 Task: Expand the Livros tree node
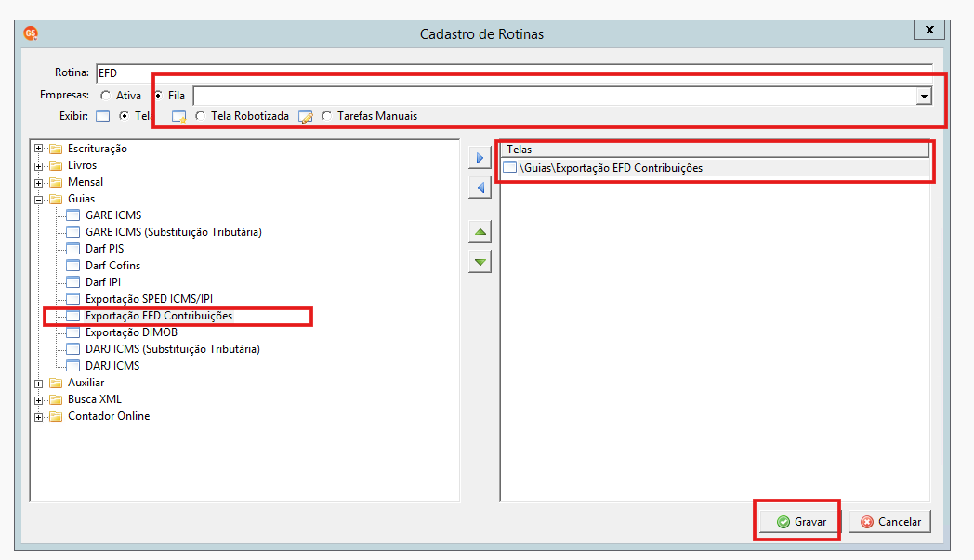coord(38,166)
